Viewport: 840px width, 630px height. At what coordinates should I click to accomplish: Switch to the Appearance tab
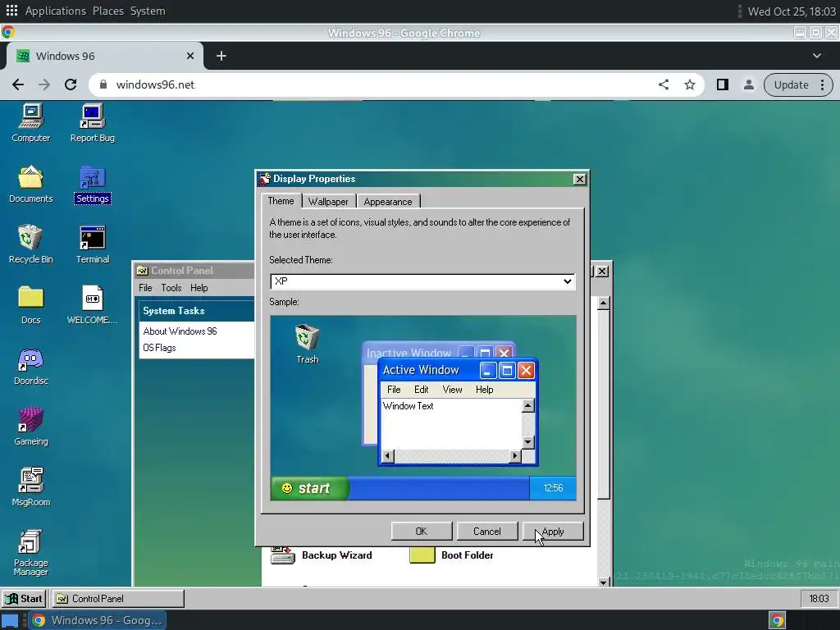[388, 202]
